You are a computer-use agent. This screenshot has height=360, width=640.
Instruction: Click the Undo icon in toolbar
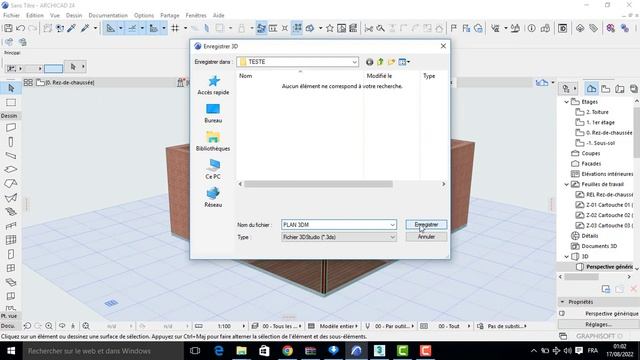tap(20, 28)
